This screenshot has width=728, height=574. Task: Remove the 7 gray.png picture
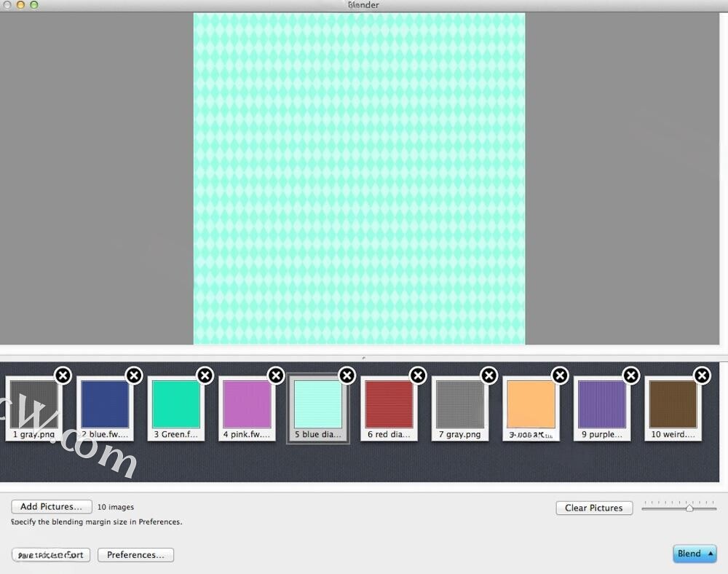(489, 375)
